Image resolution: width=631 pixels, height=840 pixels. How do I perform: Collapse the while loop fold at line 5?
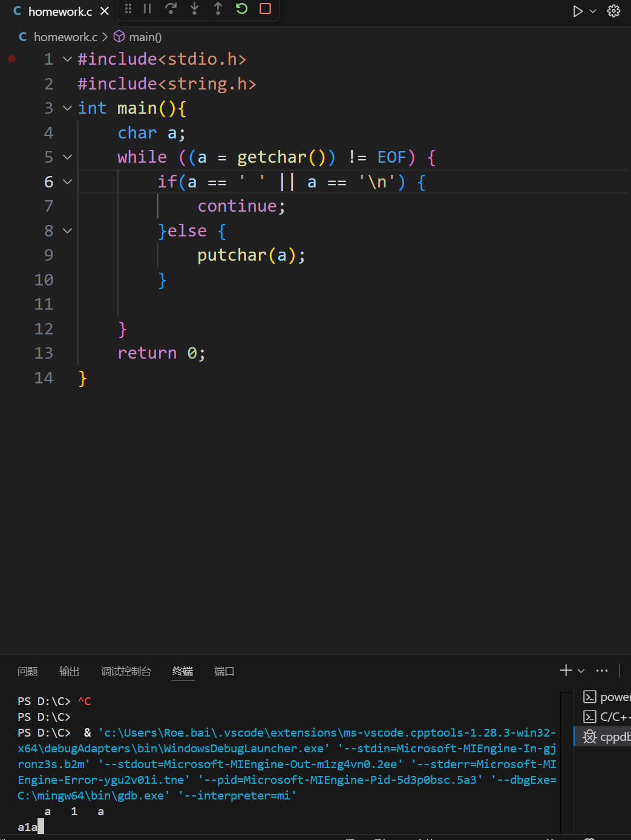point(67,157)
